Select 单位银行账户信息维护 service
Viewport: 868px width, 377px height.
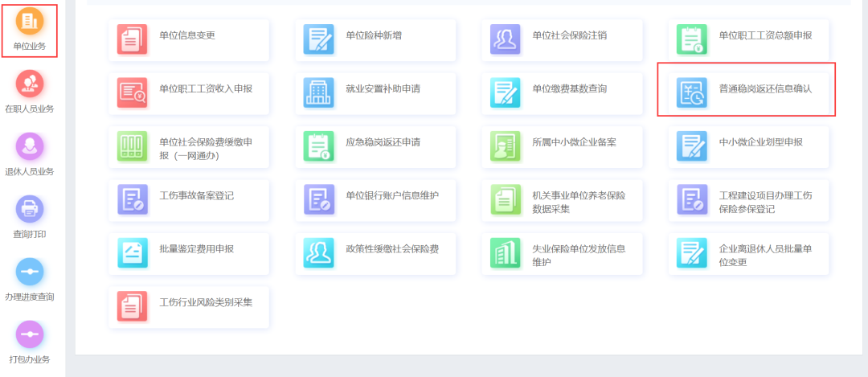point(392,195)
